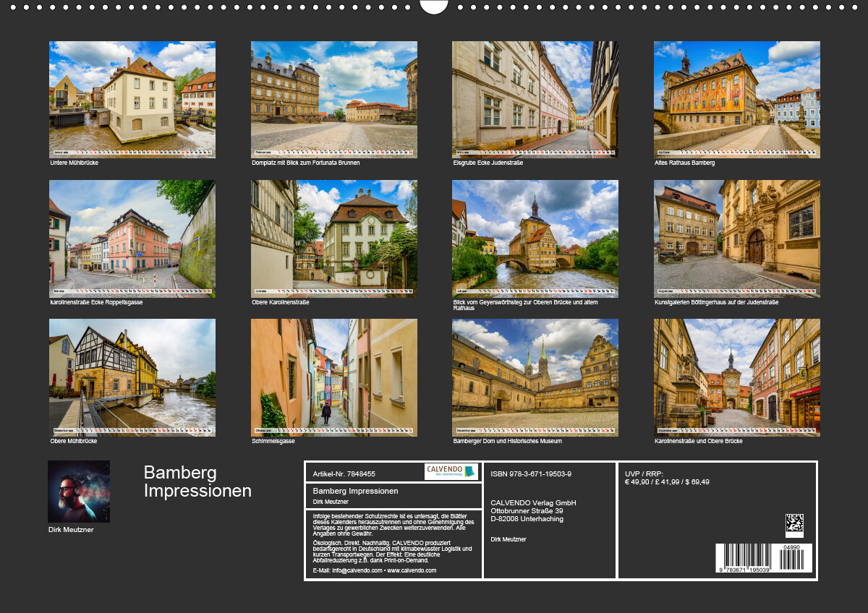Click the ISBN barcode

click(764, 559)
